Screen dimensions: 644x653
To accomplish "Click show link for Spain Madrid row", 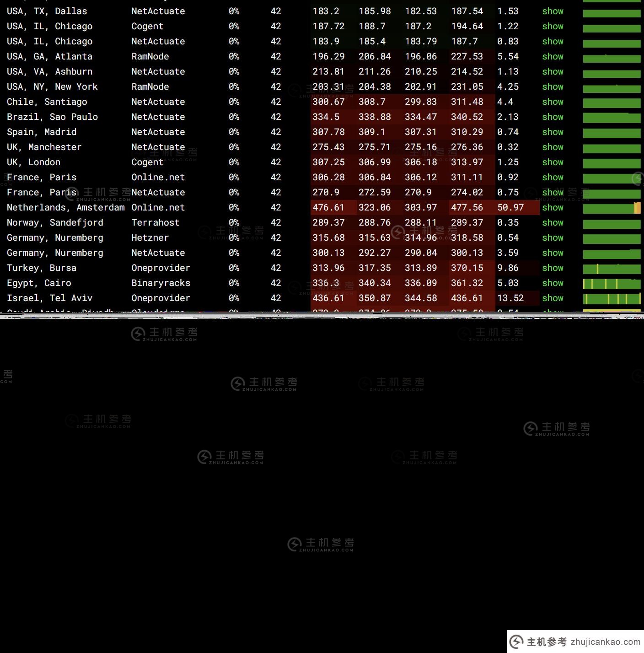I will point(553,132).
